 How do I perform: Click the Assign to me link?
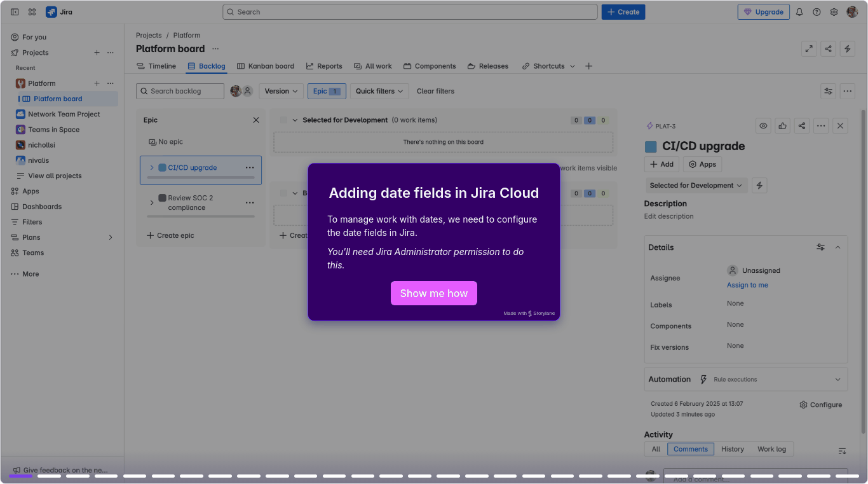[747, 285]
